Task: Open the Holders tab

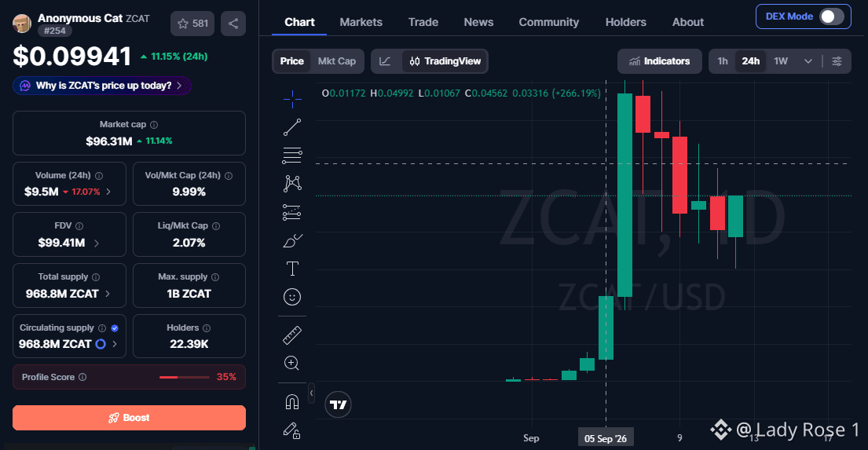Action: pyautogui.click(x=625, y=22)
